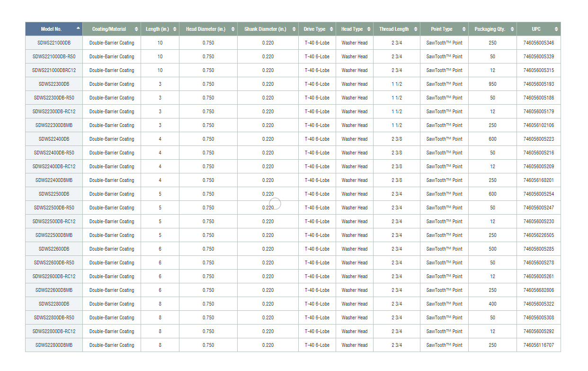Click the sort icon for Head Diameter
The image size is (588, 371).
click(x=232, y=29)
